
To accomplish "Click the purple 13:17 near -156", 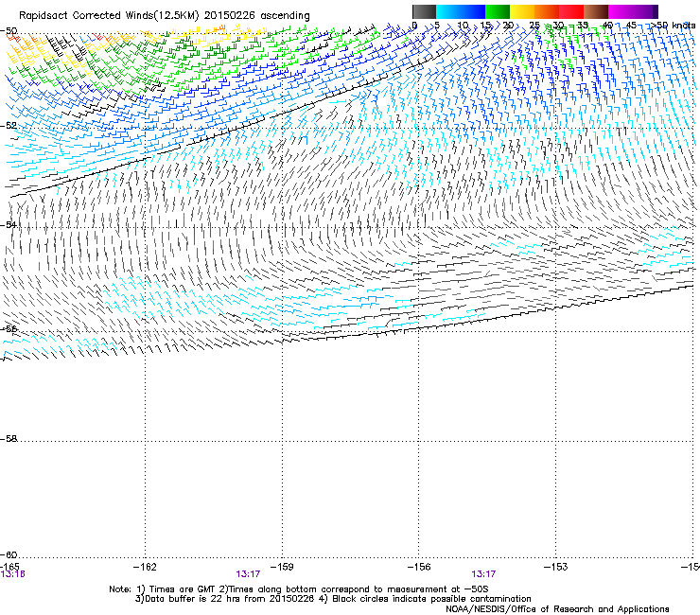I will tap(483, 574).
